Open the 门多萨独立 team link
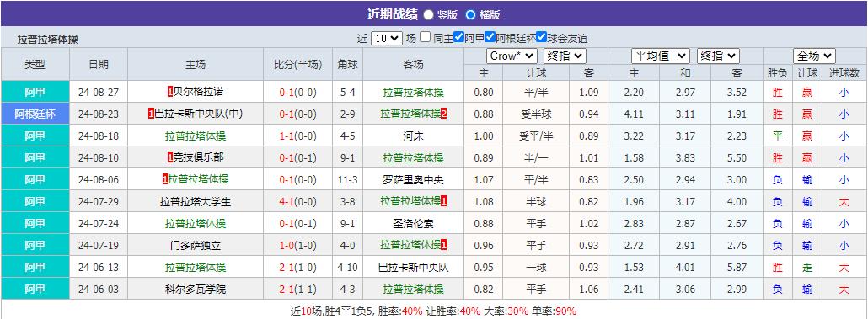Screen dimensions: 868x319 point(196,246)
